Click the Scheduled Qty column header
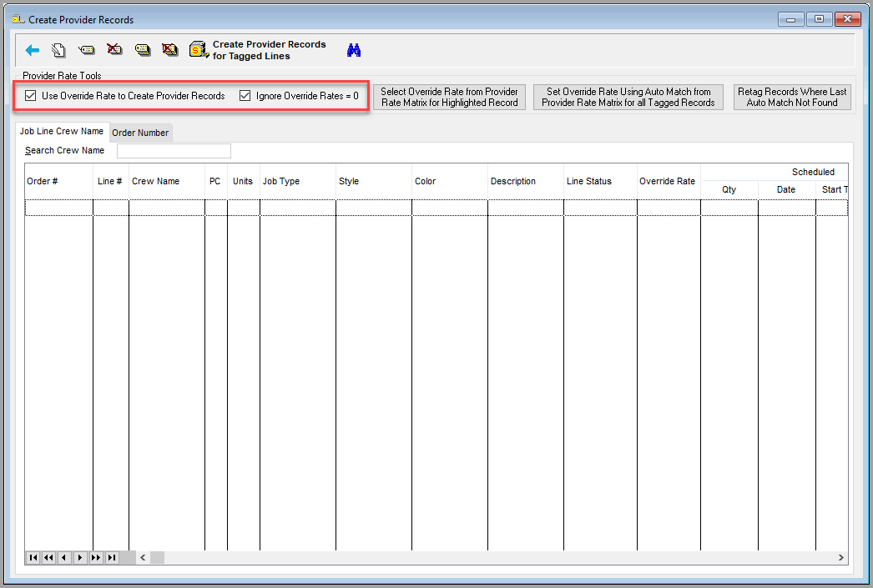Viewport: 873px width, 588px height. coord(729,189)
